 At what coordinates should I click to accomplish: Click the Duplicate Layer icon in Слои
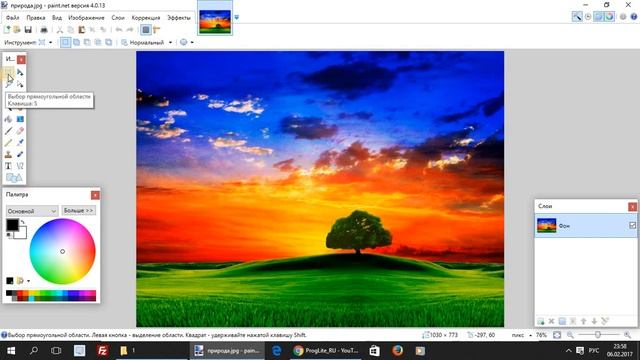[x=562, y=322]
